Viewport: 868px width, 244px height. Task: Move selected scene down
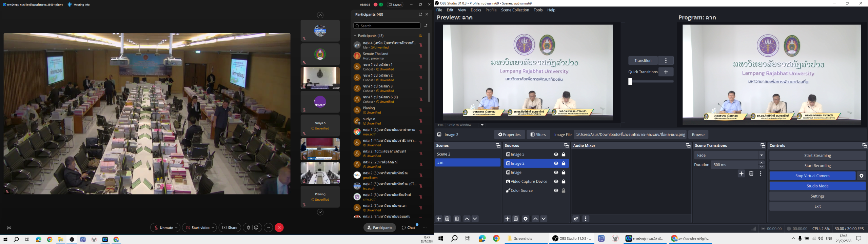click(x=475, y=219)
